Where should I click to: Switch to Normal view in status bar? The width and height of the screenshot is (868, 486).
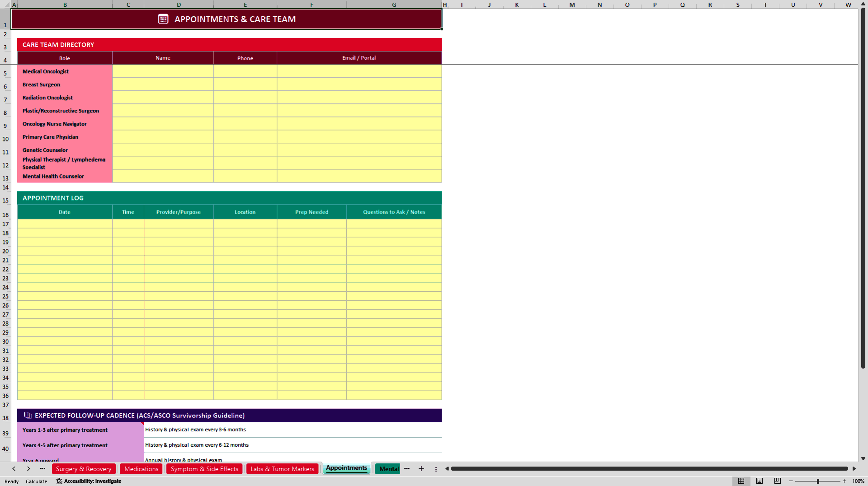(x=741, y=481)
